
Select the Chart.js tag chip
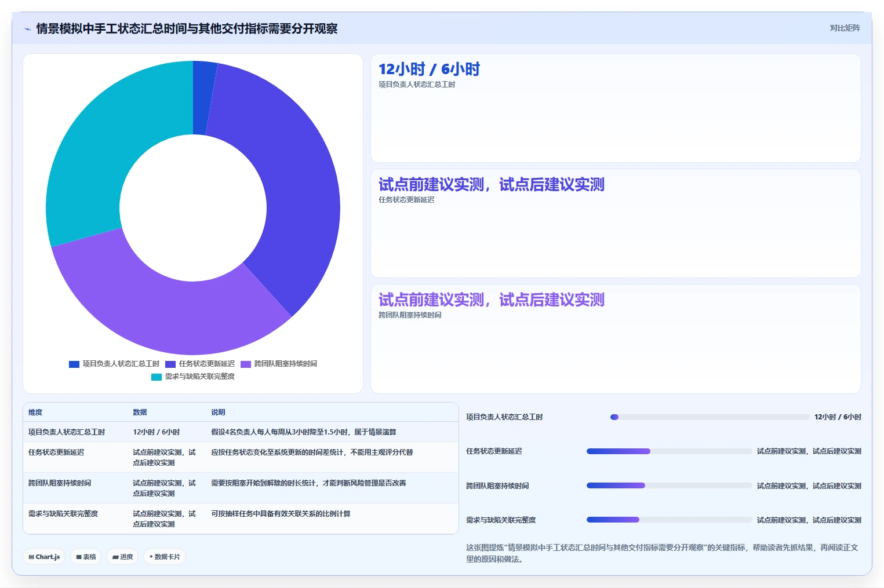click(44, 557)
